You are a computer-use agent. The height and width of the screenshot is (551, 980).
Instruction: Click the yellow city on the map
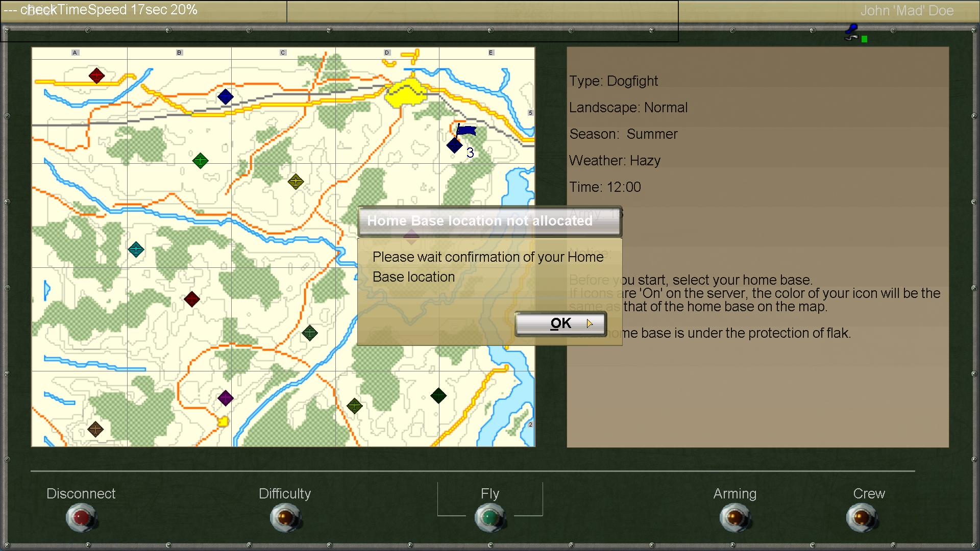click(x=405, y=93)
